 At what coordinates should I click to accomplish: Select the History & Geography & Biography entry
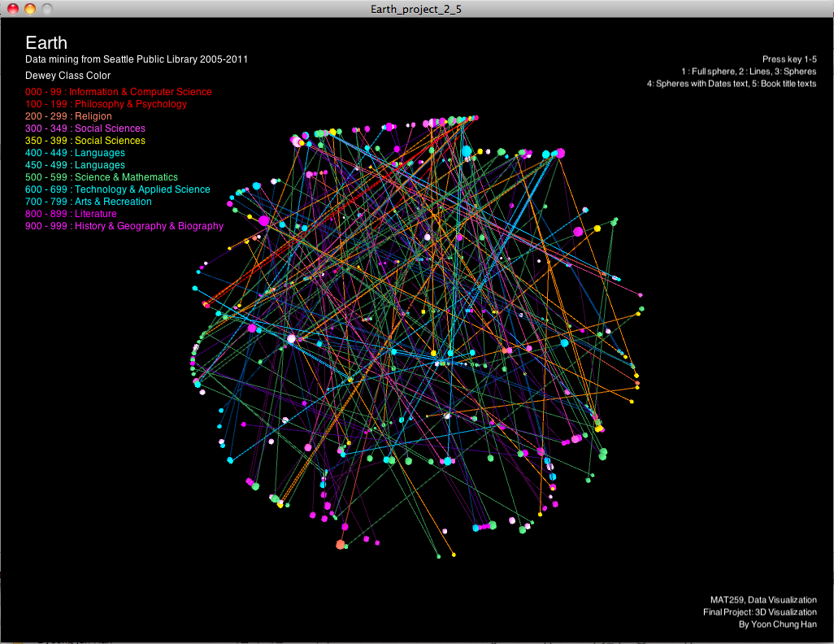(x=124, y=226)
